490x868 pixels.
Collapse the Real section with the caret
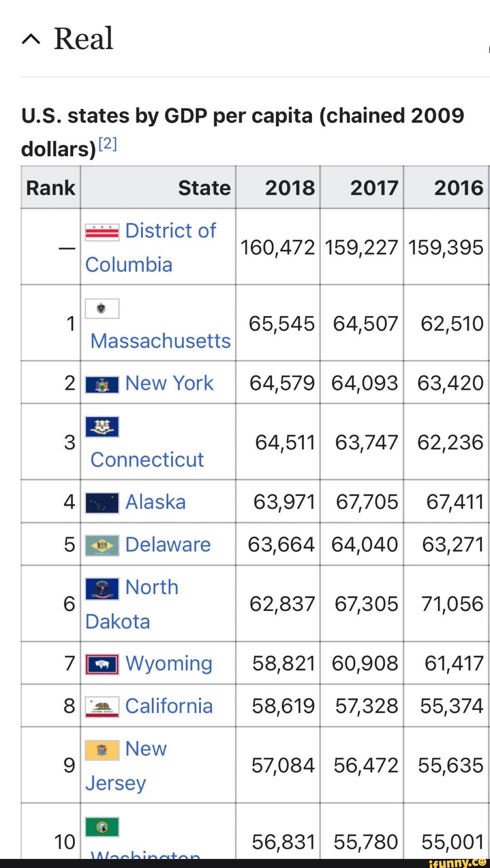point(30,40)
